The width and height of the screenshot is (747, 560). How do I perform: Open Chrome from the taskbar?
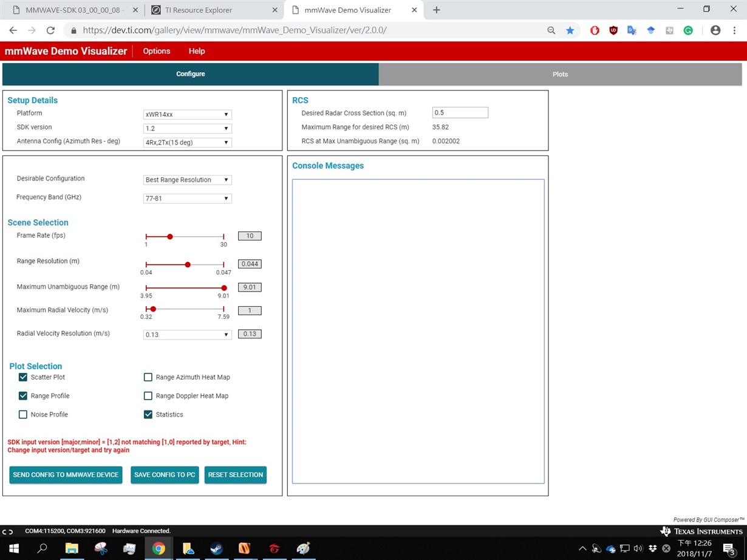[159, 548]
